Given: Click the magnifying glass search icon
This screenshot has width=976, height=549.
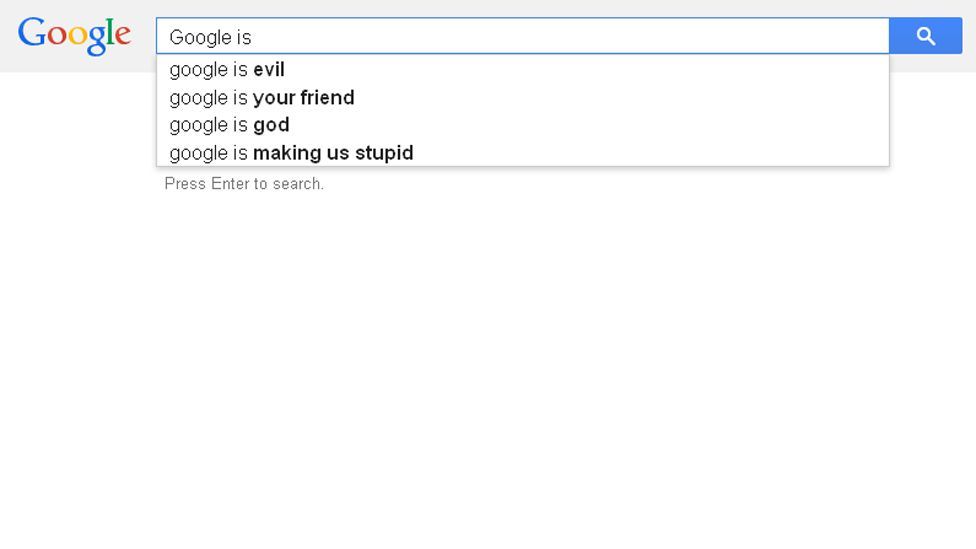Looking at the screenshot, I should point(926,36).
